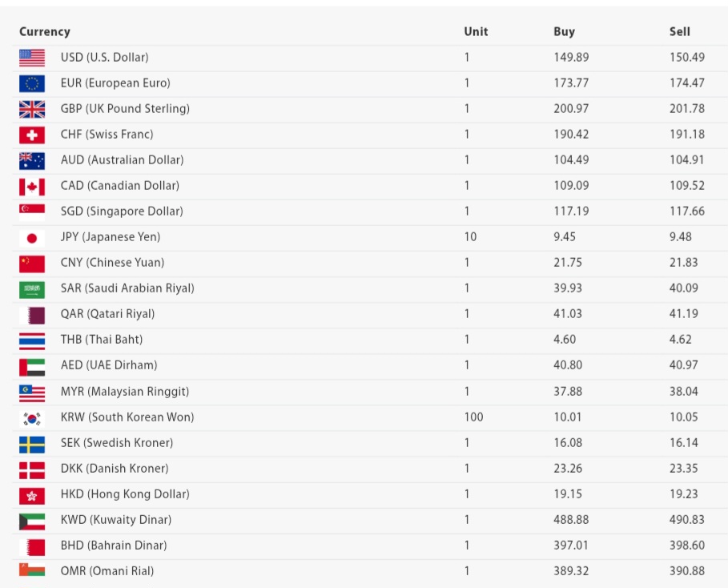Select the Canadian Dollar flag icon
This screenshot has width=728, height=588.
coord(32,186)
